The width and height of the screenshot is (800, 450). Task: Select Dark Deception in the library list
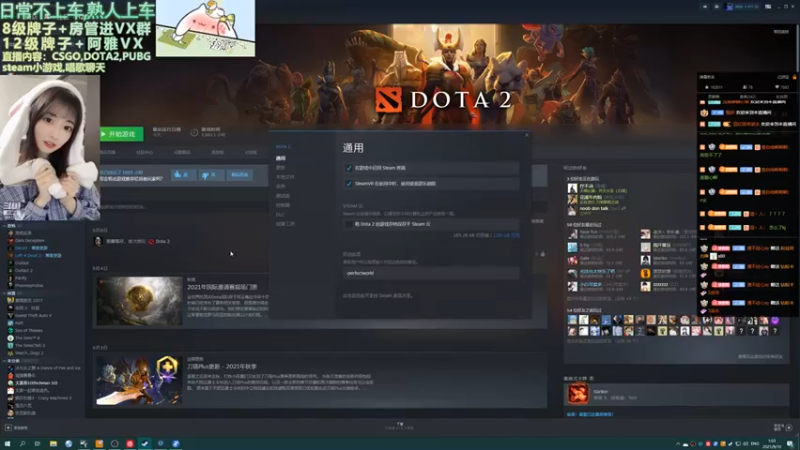coord(29,240)
